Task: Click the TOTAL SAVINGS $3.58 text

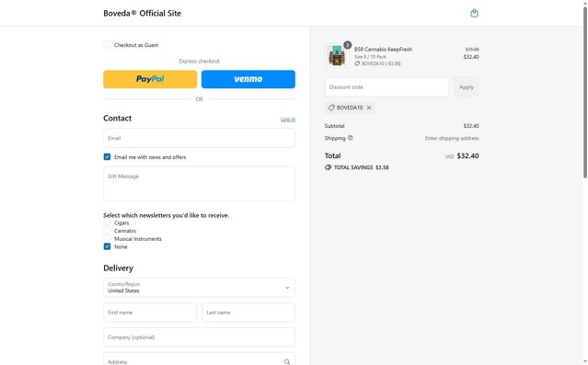Action: point(361,167)
